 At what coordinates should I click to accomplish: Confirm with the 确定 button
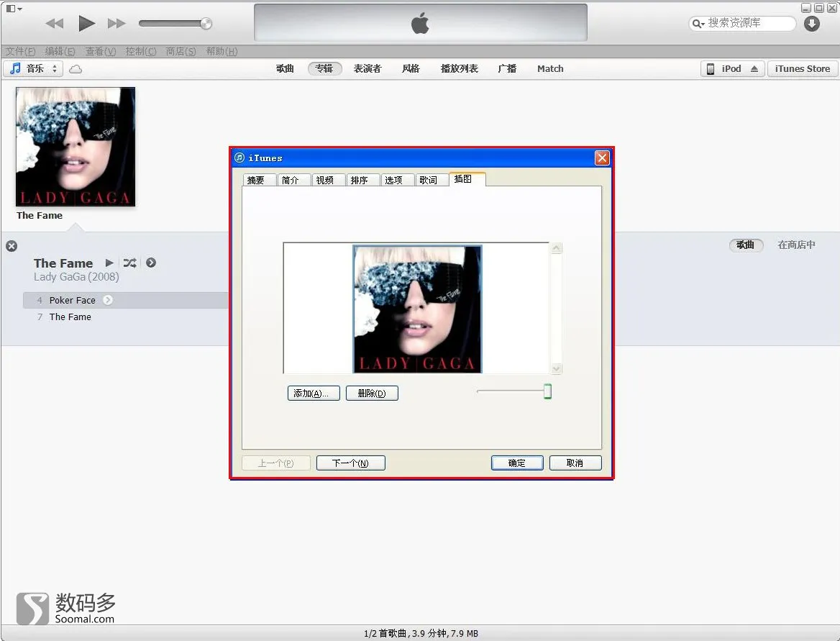click(517, 463)
